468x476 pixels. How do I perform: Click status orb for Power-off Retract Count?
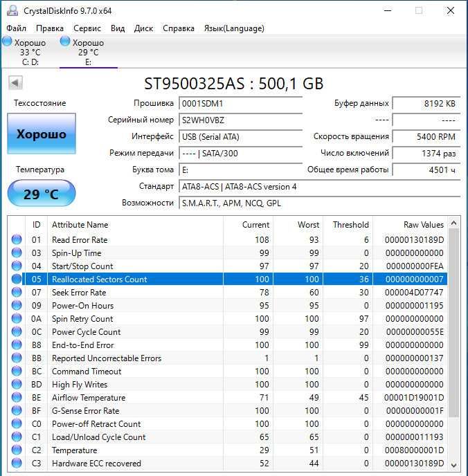17,424
